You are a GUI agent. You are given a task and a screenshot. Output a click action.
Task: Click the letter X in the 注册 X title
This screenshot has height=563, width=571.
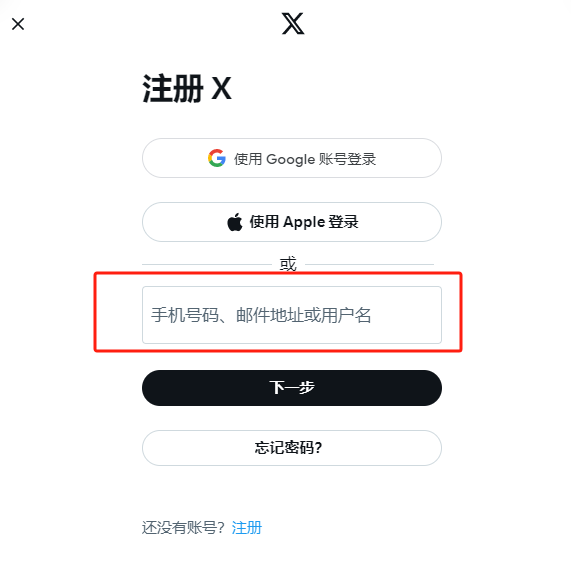pos(221,88)
